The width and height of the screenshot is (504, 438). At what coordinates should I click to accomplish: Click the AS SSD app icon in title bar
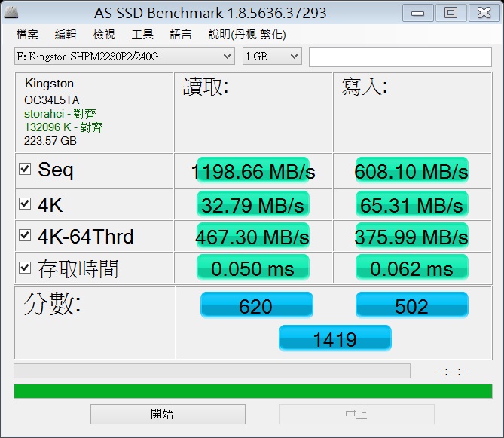click(11, 12)
